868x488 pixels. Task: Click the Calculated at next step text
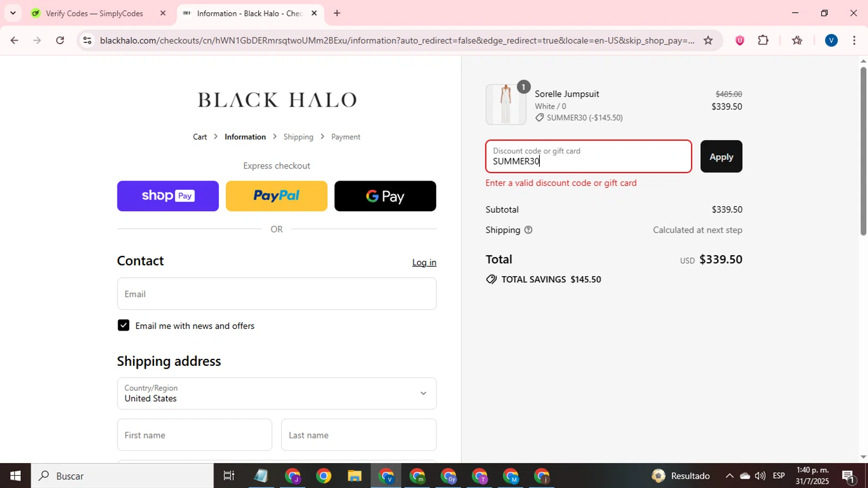click(x=697, y=230)
